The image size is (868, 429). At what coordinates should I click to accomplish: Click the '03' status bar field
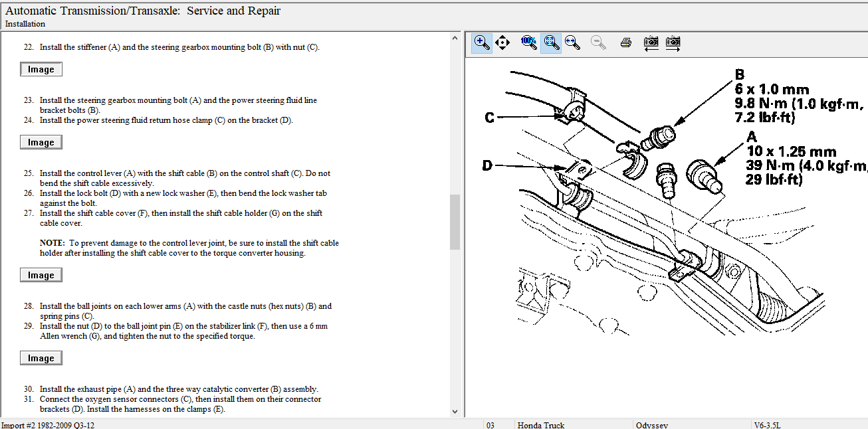490,424
